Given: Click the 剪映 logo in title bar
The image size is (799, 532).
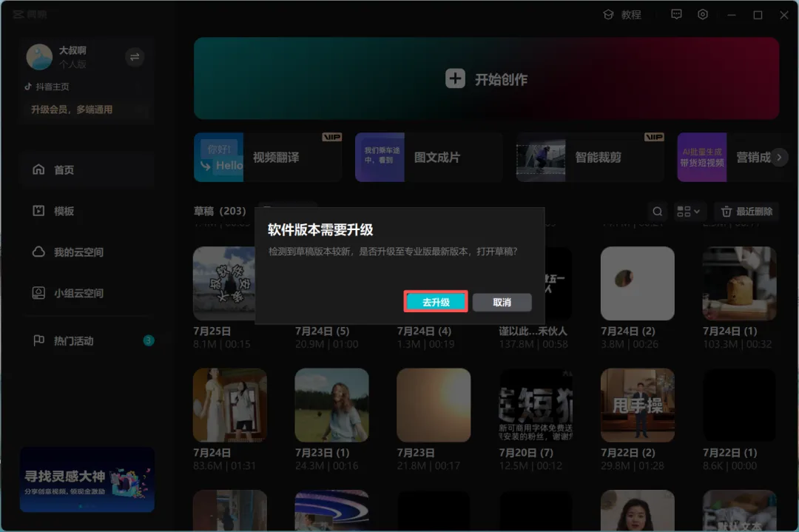Looking at the screenshot, I should (x=30, y=14).
